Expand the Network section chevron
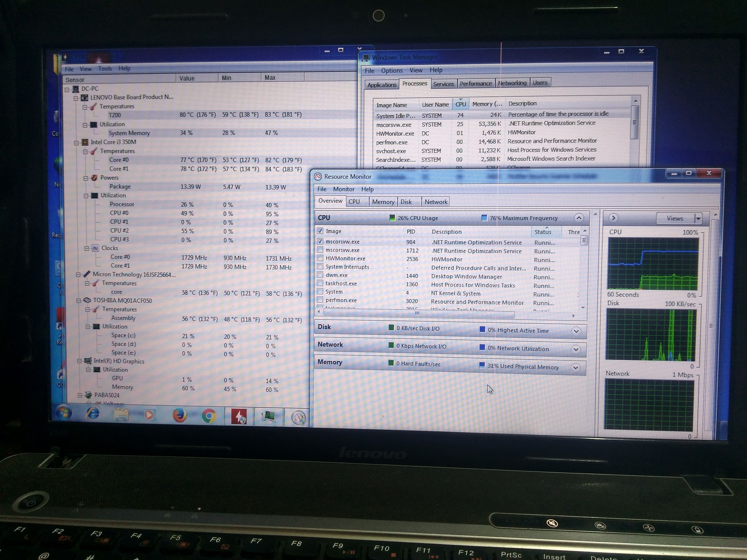The width and height of the screenshot is (747, 560). click(x=576, y=349)
